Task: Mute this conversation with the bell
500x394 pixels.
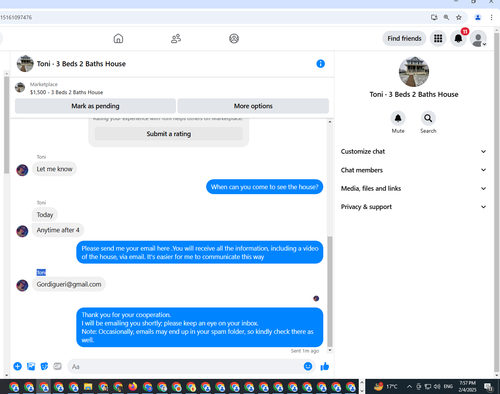Action: 398,118
